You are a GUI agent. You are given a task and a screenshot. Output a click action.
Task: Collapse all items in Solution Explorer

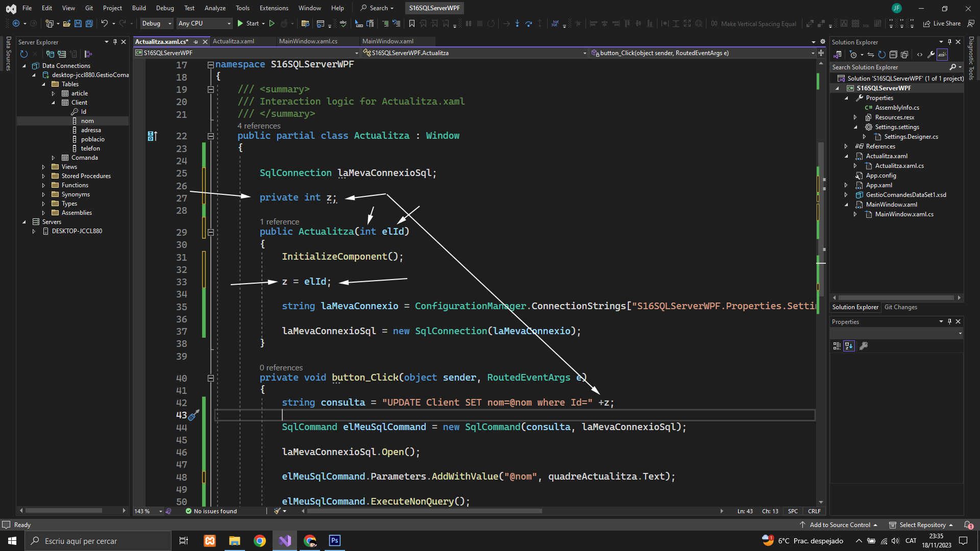point(893,55)
